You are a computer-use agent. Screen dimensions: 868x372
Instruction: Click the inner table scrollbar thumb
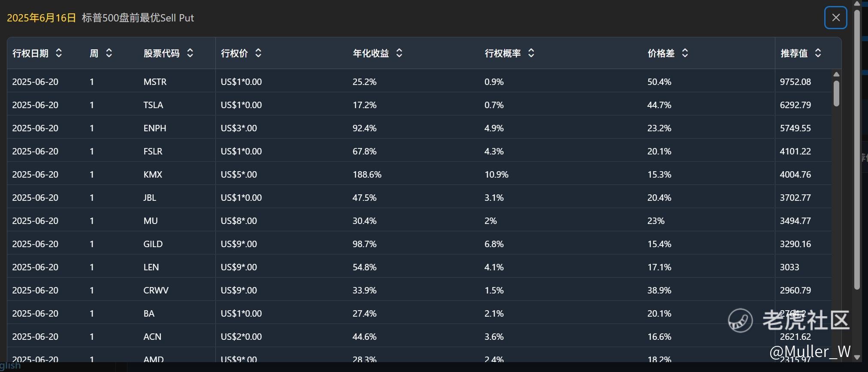click(x=836, y=93)
